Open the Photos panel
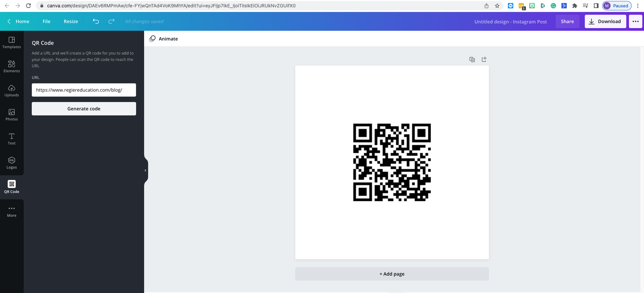 (x=12, y=115)
